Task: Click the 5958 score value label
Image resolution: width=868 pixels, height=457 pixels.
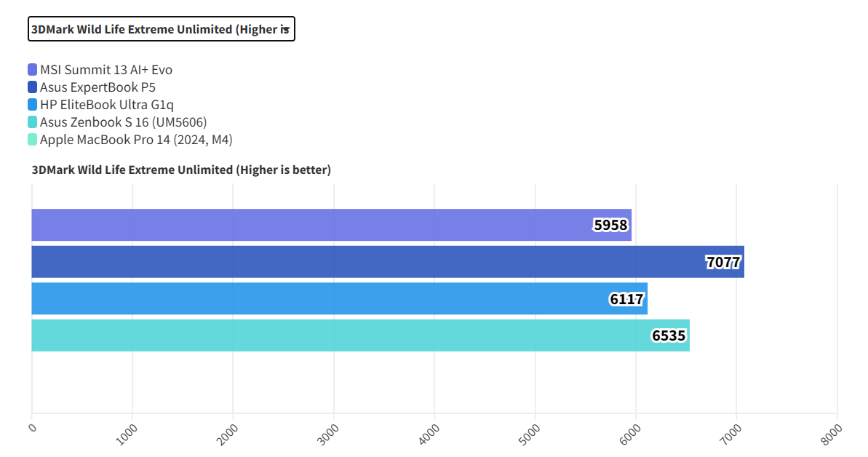Action: click(x=610, y=225)
